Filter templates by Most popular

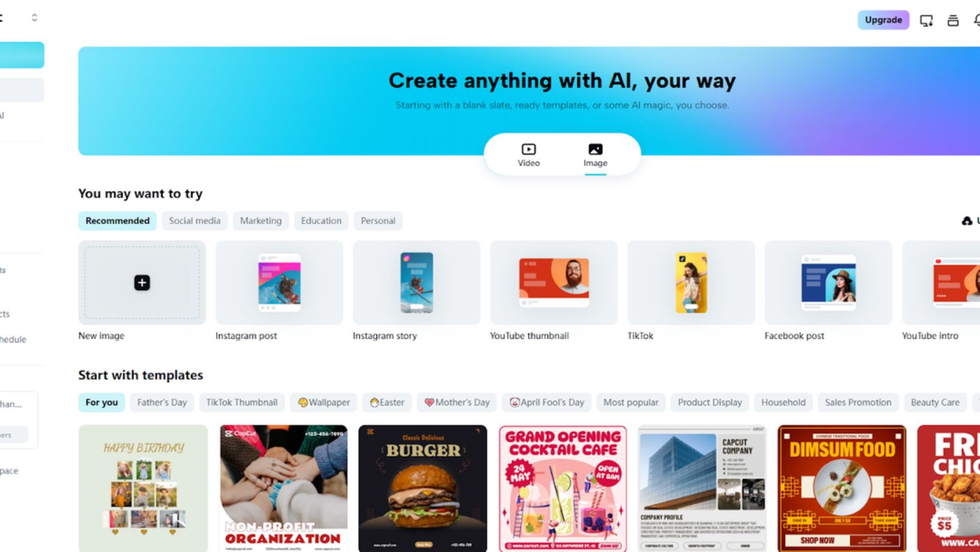tap(631, 403)
